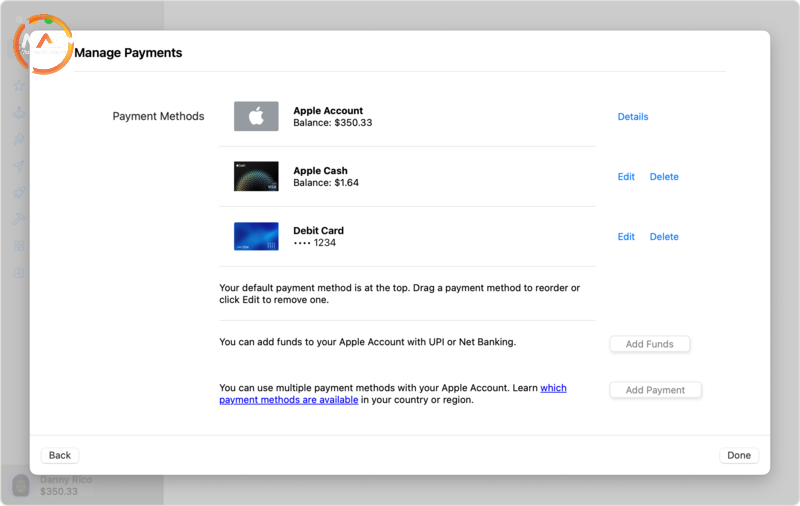
Task: Edit the Apple Cash payment method
Action: (x=626, y=177)
